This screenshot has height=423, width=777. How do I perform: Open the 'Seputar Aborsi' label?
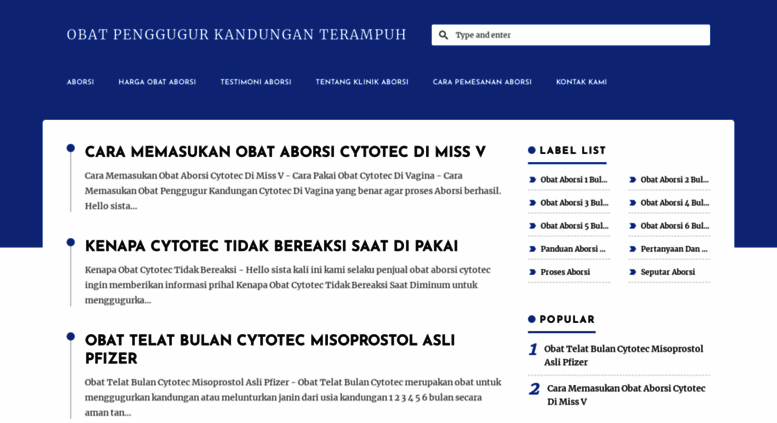(668, 272)
